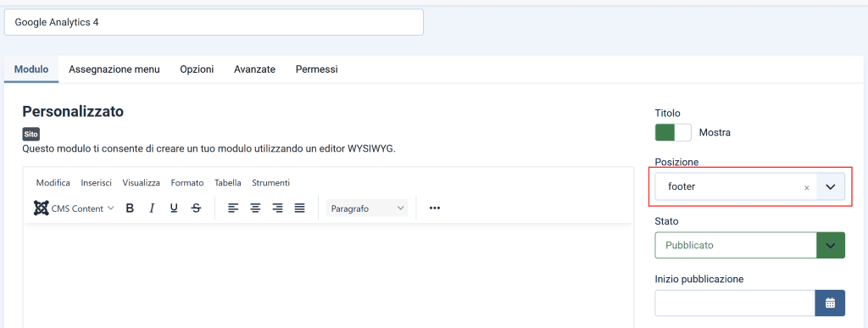Open the calendar for Inizio pubblicazione
Viewport: 868px width, 328px height.
830,303
